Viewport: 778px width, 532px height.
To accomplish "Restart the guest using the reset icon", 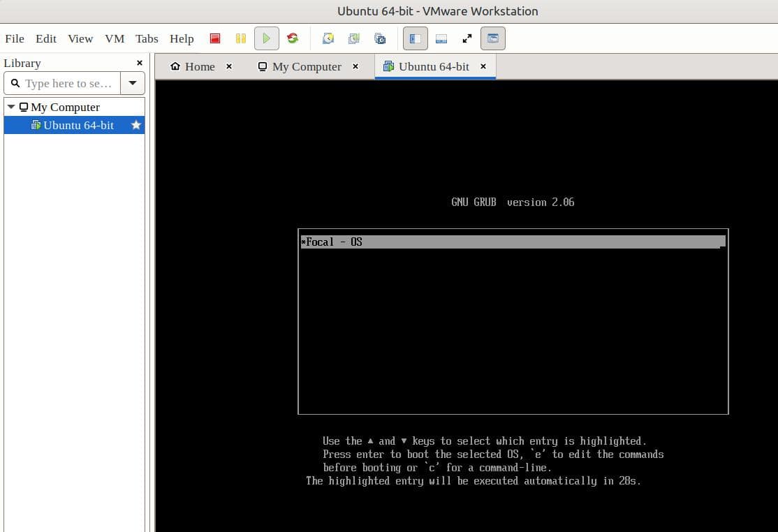I will pos(293,38).
